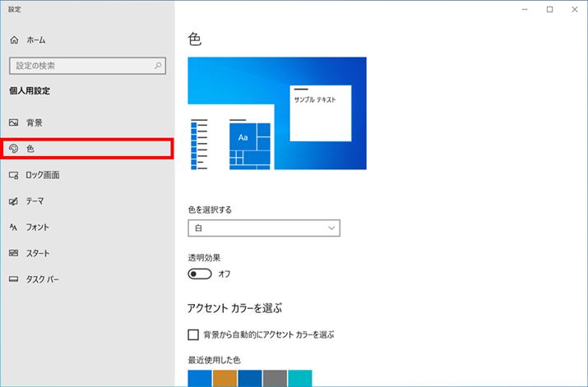
Task: Open the テーマ page
Action: pyautogui.click(x=87, y=201)
